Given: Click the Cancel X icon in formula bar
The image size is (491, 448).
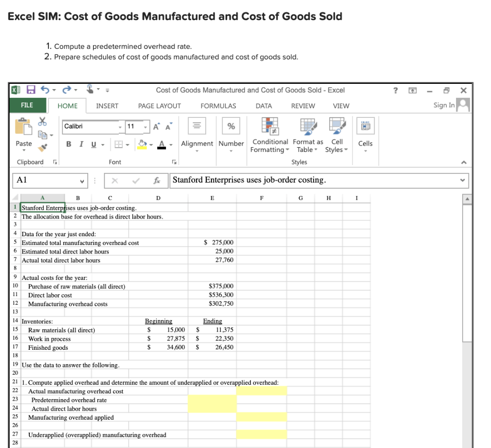Looking at the screenshot, I should tap(115, 181).
